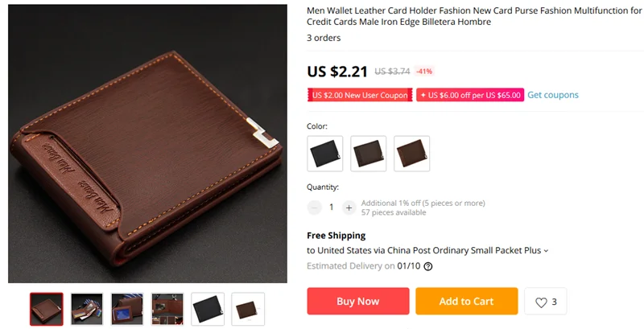Click the US $6.00 off per $65.00 coupon

pyautogui.click(x=470, y=95)
